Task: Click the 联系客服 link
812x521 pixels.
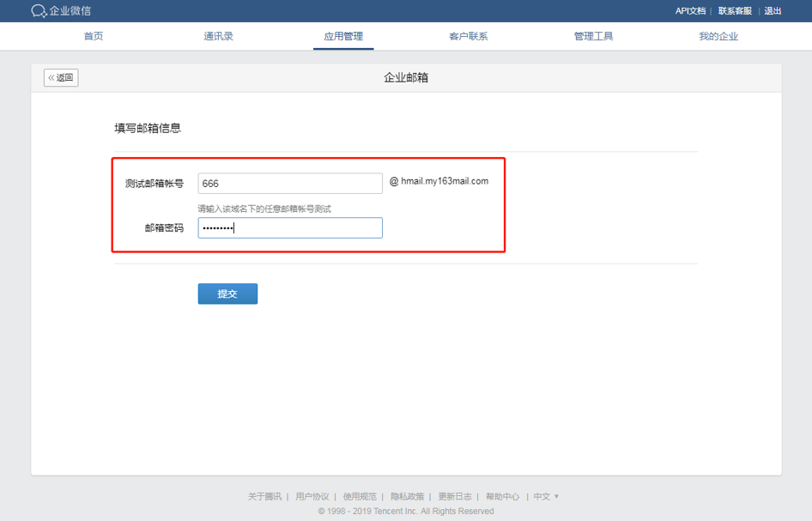Action: (x=735, y=11)
